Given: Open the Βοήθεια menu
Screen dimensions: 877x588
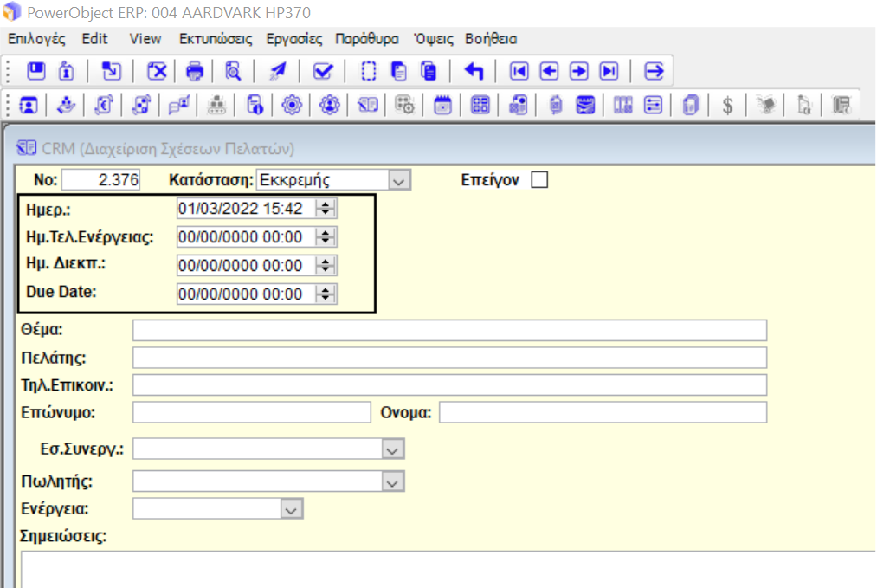Looking at the screenshot, I should tap(491, 39).
